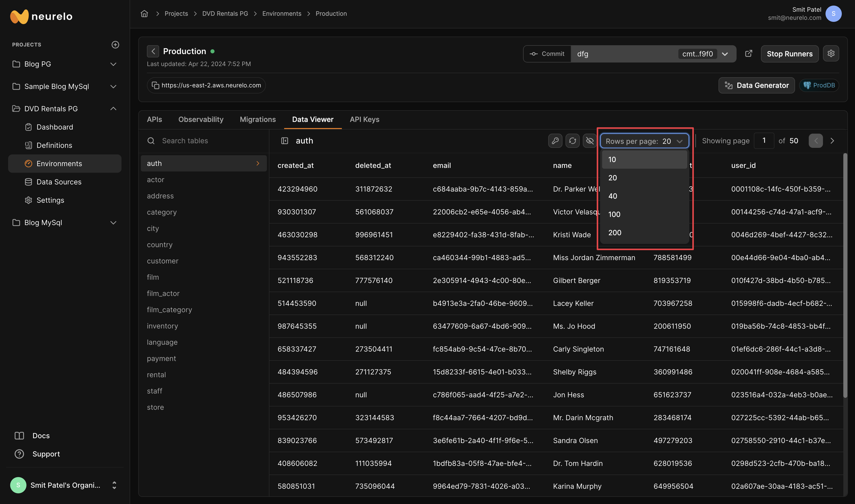This screenshot has width=855, height=504.
Task: Switch to the Observability tab
Action: [x=201, y=120]
